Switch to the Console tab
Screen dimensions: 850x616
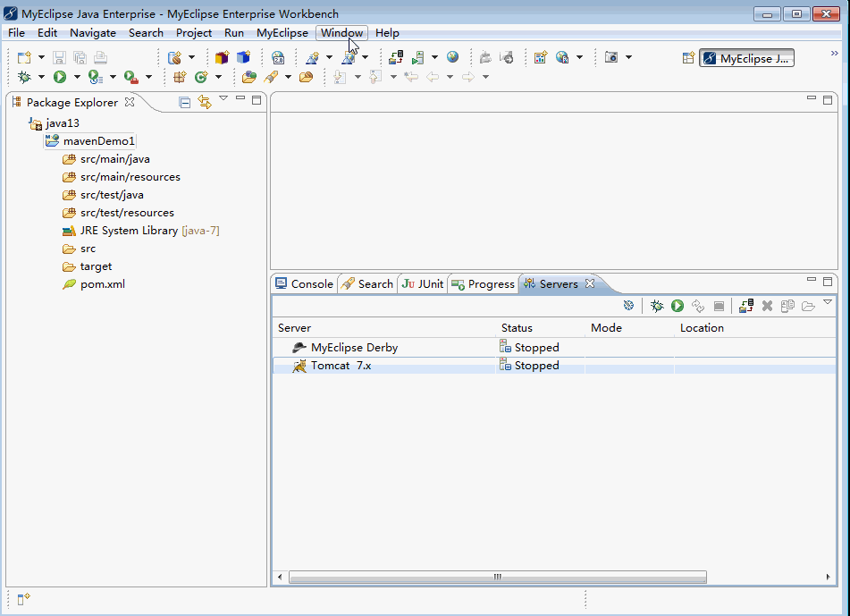305,284
